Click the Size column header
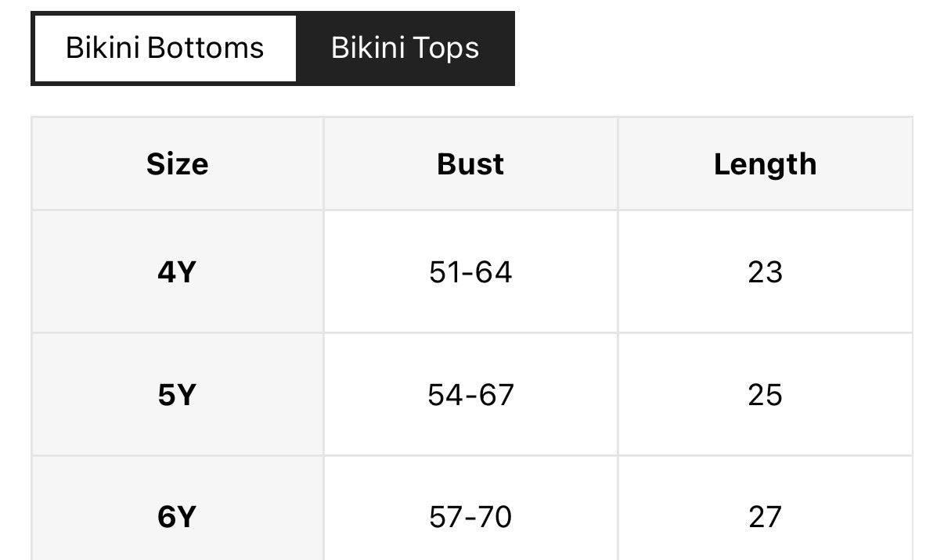944x560 pixels. 178,164
